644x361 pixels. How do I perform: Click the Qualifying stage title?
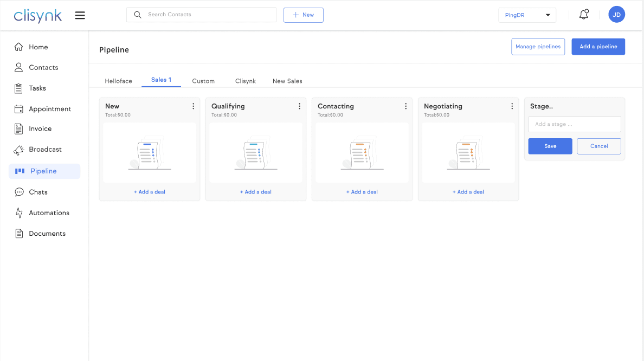228,106
